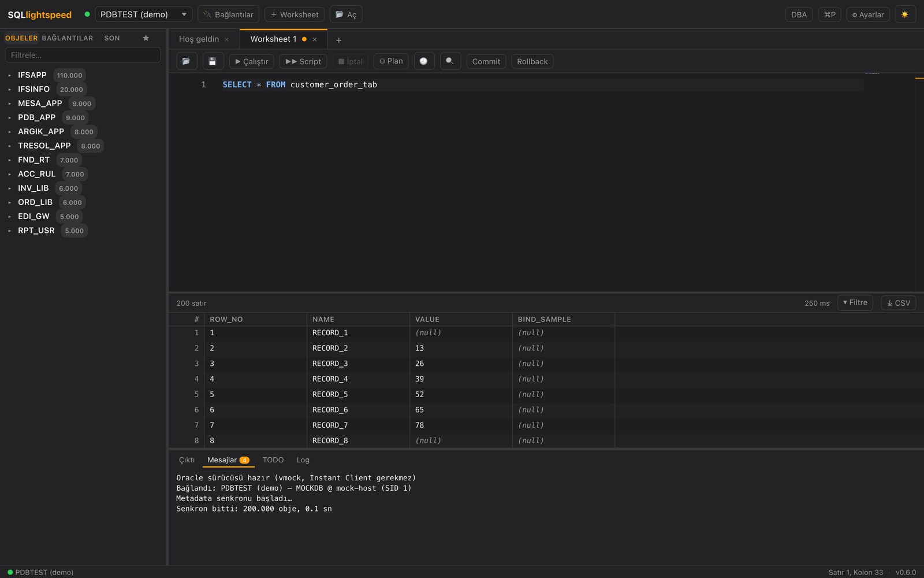Select the OBJELER sidebar tab
This screenshot has height=578, width=924.
[21, 38]
